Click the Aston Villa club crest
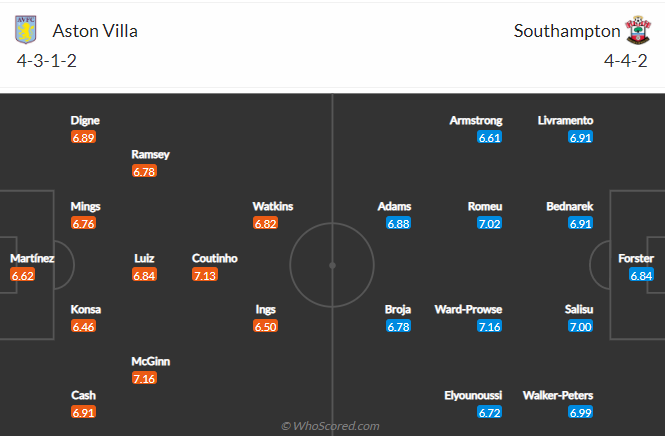This screenshot has height=436, width=665. (25, 30)
